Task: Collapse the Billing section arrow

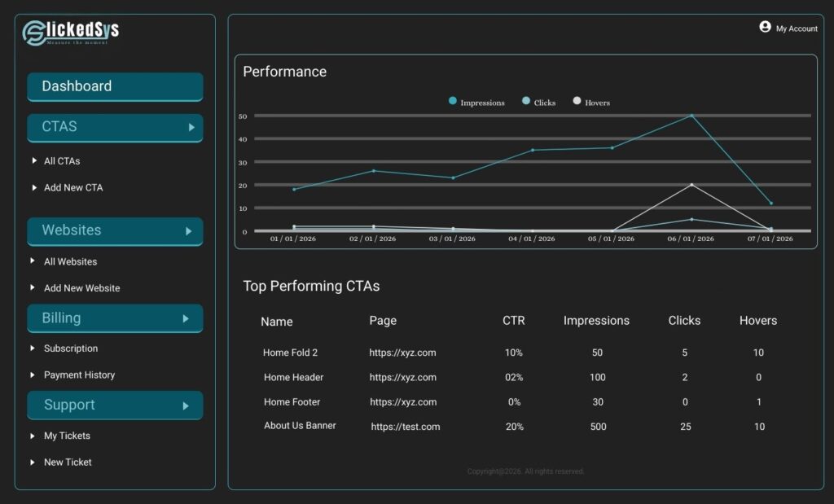Action: (186, 318)
